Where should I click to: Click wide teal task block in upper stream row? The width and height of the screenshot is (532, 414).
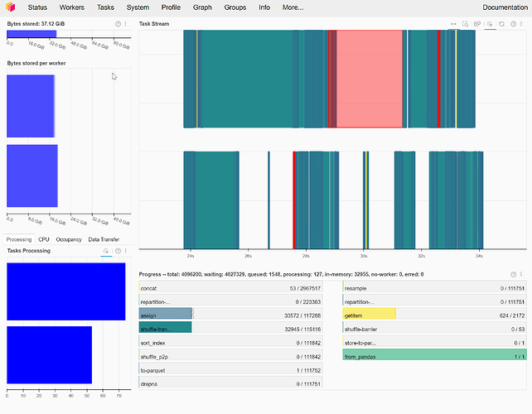click(x=247, y=79)
